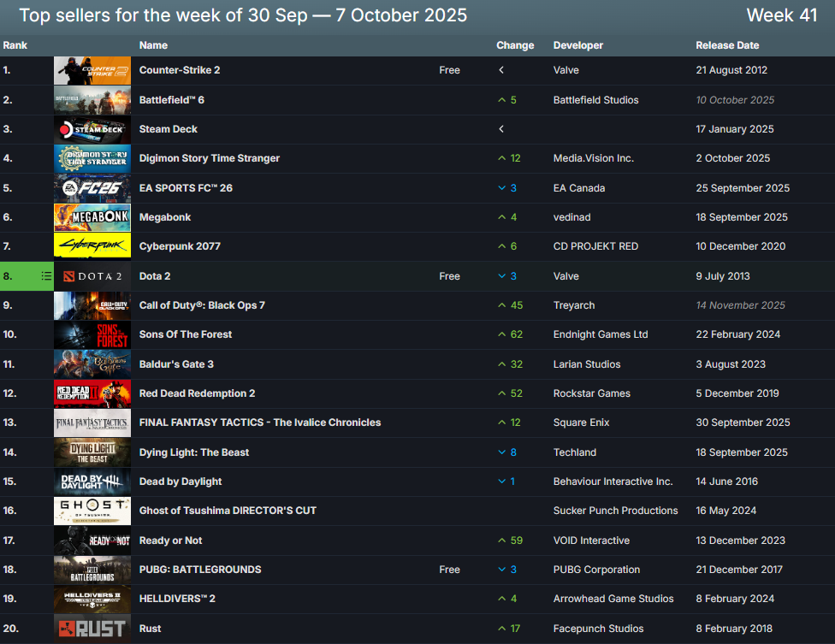Select the Cyberpunk 2077 yellow logo
Image resolution: width=835 pixels, height=644 pixels.
tap(92, 246)
